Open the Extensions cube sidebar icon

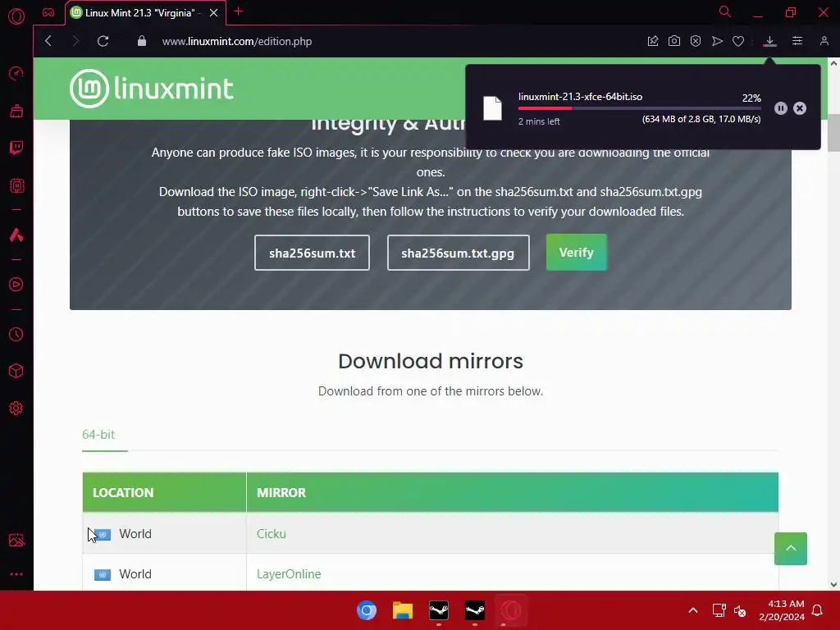click(16, 372)
